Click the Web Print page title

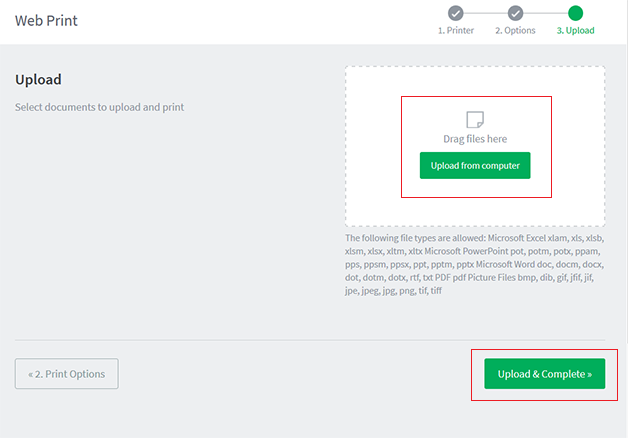point(46,20)
